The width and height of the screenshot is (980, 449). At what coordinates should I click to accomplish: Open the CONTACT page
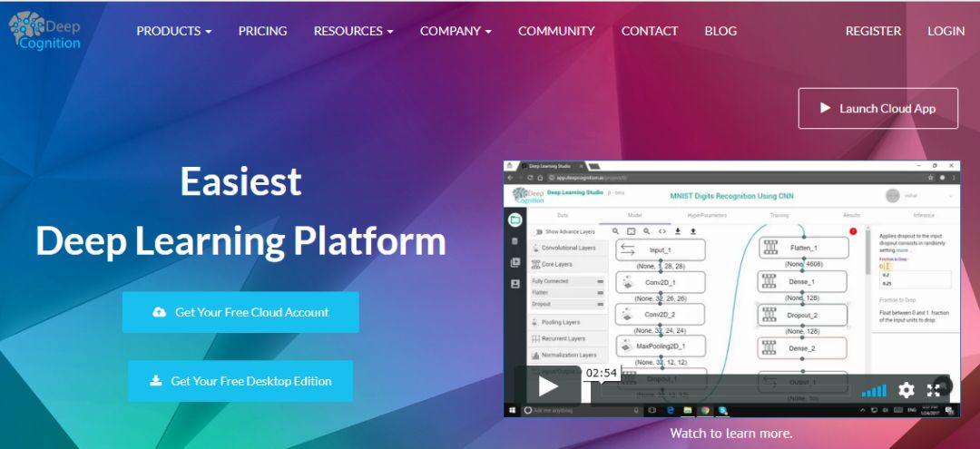(650, 31)
